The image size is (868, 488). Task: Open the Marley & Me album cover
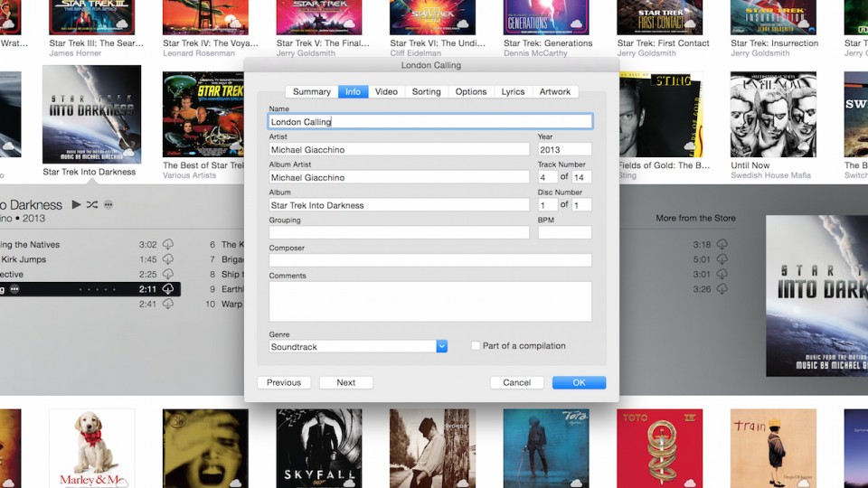tap(92, 448)
